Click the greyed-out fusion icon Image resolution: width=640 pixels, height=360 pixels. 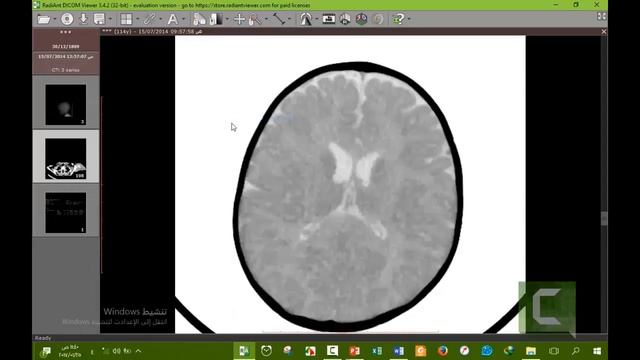[379, 19]
